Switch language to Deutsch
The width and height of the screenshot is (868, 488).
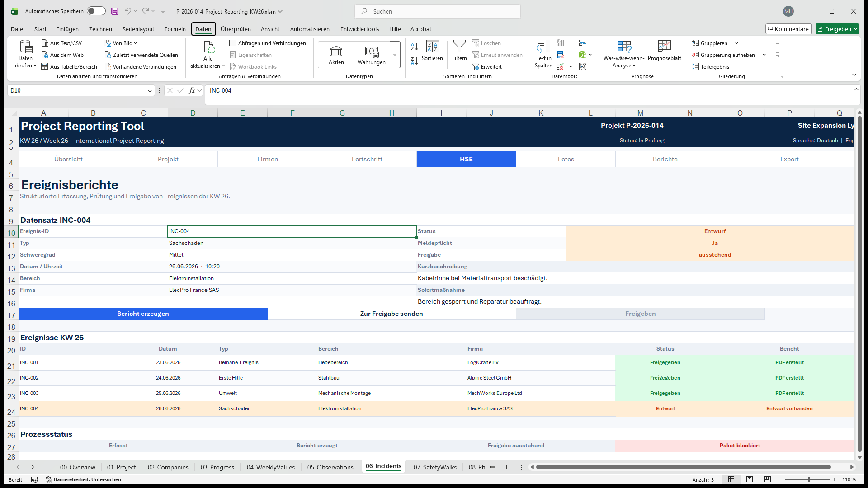827,141
